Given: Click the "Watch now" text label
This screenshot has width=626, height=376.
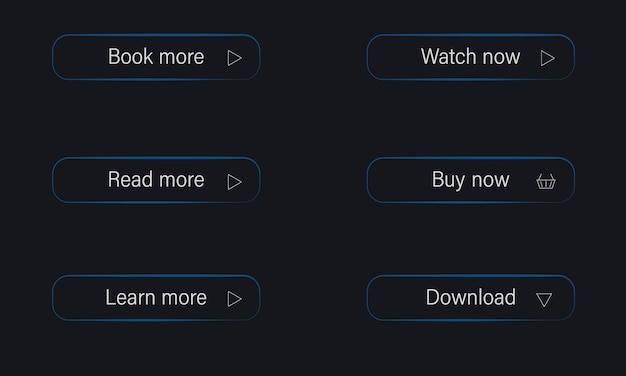Looking at the screenshot, I should tap(471, 56).
